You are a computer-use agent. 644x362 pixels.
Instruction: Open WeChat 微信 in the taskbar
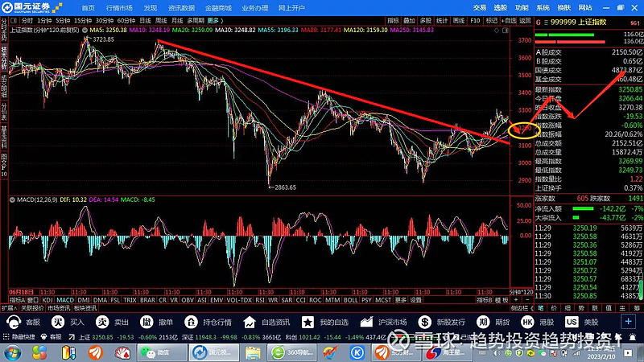(156, 352)
